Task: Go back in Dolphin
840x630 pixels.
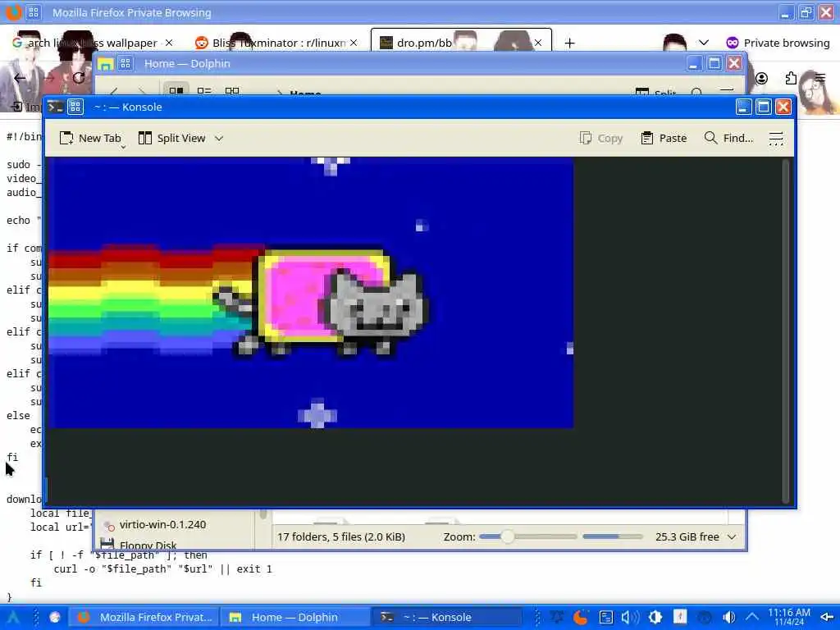Action: pos(113,91)
